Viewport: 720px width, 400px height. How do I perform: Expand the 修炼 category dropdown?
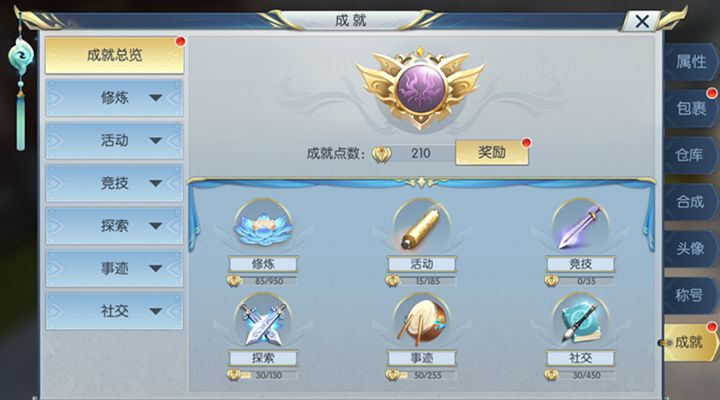[114, 98]
